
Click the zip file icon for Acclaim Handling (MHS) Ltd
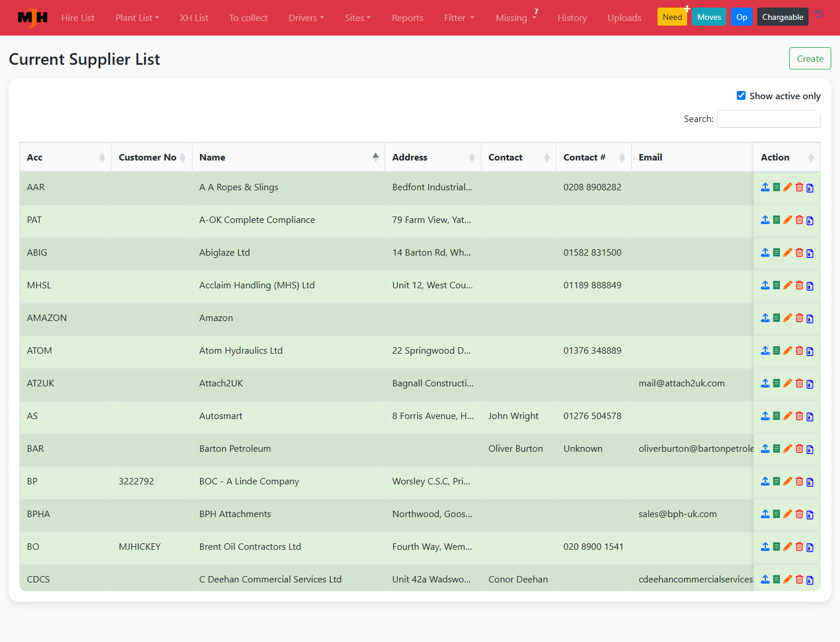[810, 286]
